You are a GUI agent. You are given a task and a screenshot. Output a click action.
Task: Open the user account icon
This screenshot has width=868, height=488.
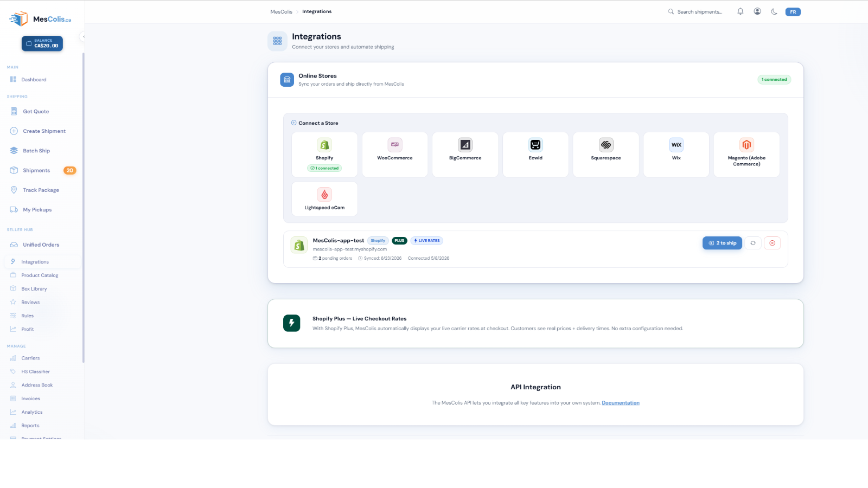[757, 11]
